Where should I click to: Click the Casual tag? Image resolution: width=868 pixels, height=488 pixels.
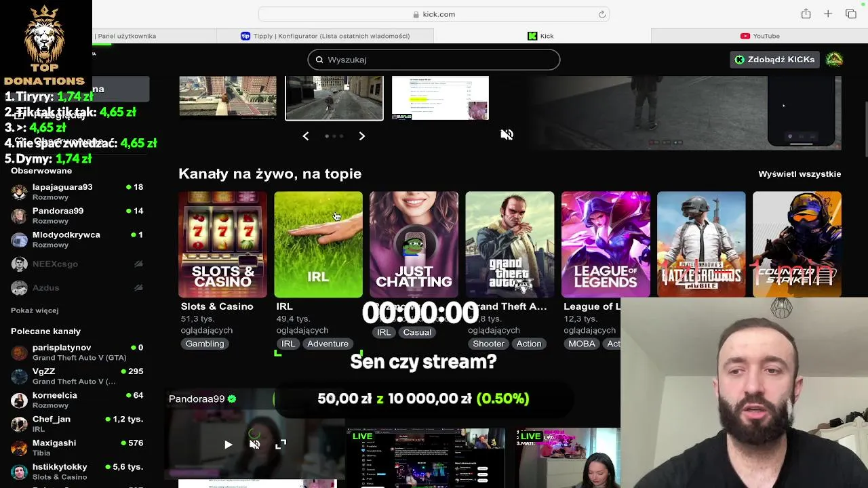pos(417,332)
